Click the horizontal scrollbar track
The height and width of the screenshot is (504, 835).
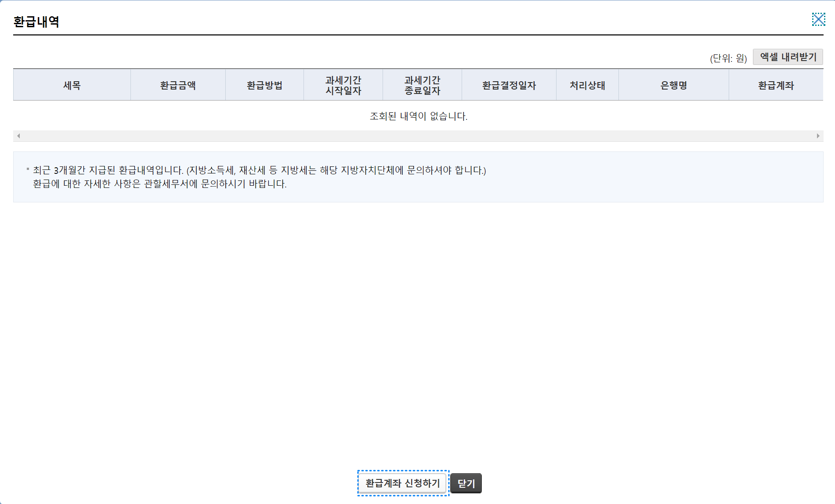click(417, 136)
